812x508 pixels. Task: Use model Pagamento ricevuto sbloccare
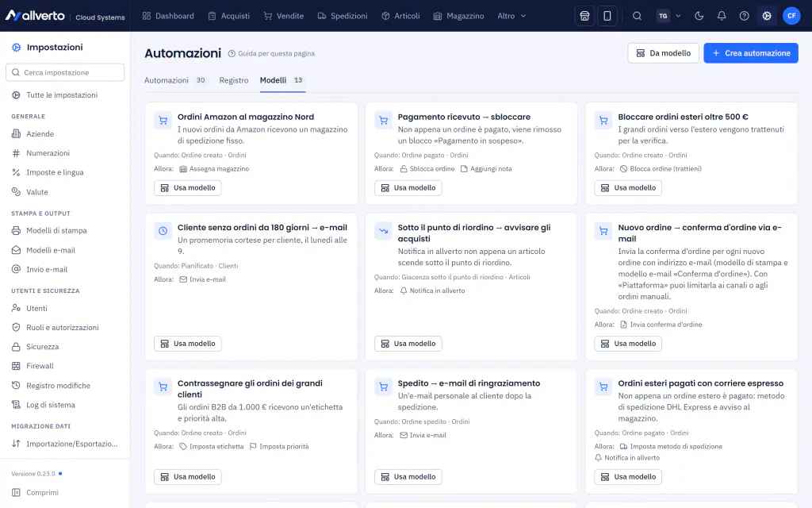(408, 187)
